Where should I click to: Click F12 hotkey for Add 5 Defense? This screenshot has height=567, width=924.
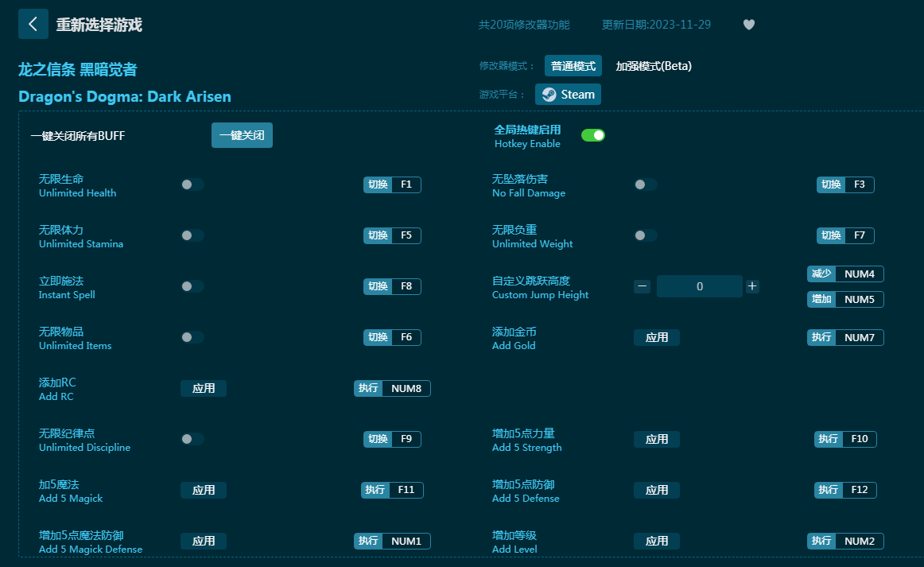[x=845, y=490]
